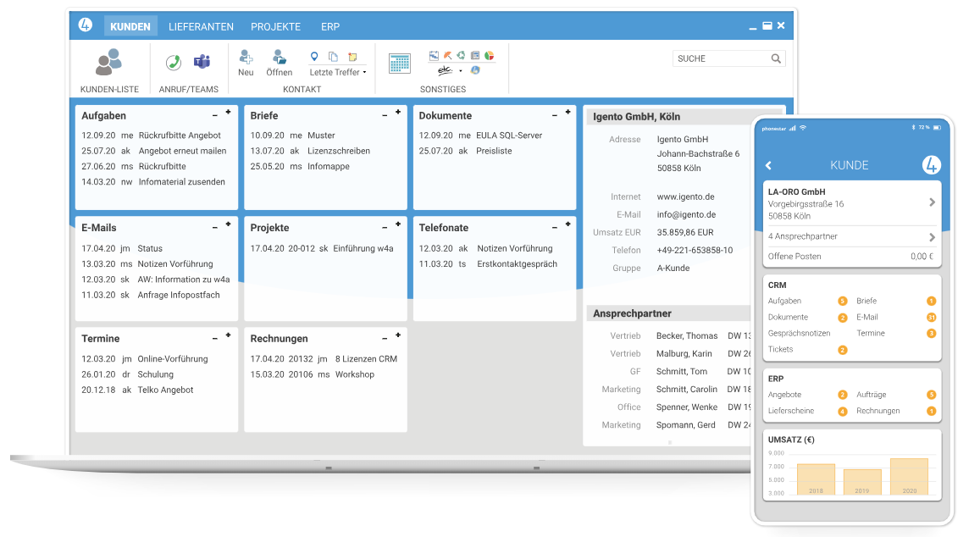This screenshot has width=980, height=537.
Task: Switch to the LIEFERANTEN tab
Action: 201,26
